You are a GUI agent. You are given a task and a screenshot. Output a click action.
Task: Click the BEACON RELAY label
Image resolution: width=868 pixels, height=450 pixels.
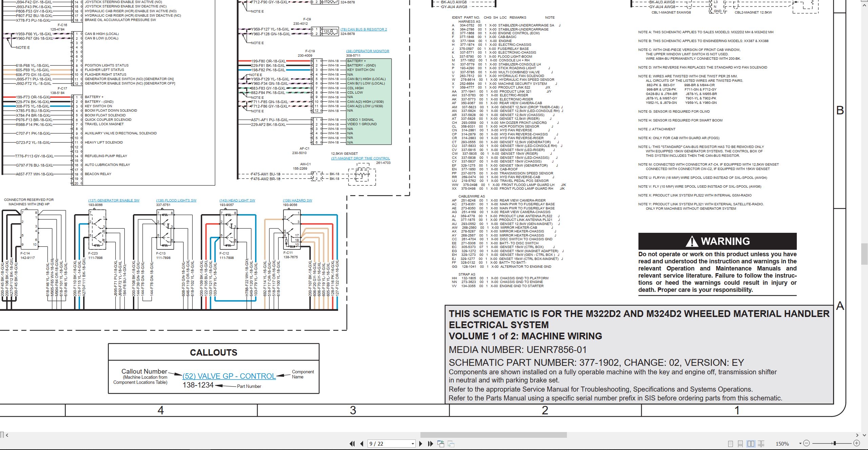click(98, 174)
